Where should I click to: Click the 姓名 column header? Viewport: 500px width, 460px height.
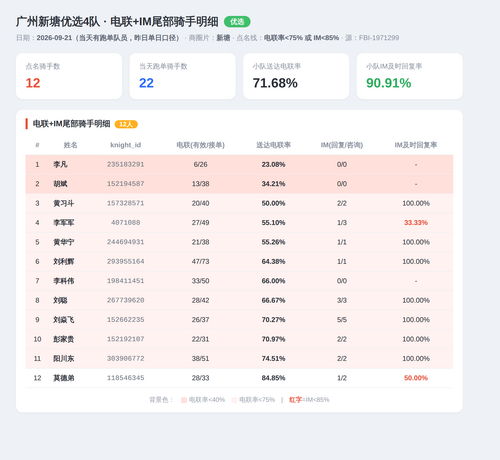coord(70,145)
